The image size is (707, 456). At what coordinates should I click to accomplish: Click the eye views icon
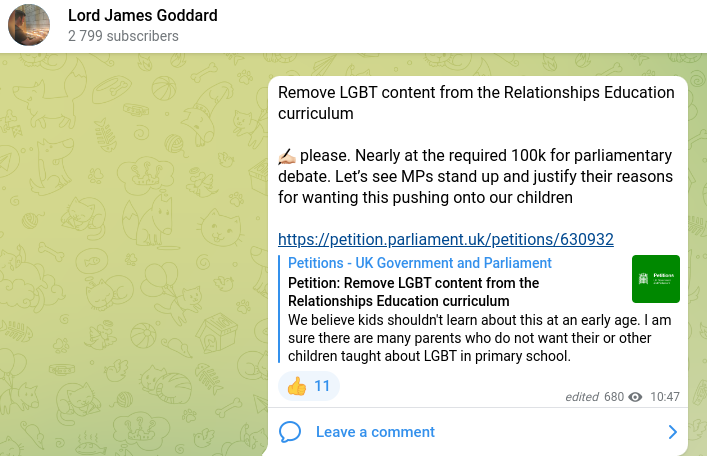click(x=635, y=397)
